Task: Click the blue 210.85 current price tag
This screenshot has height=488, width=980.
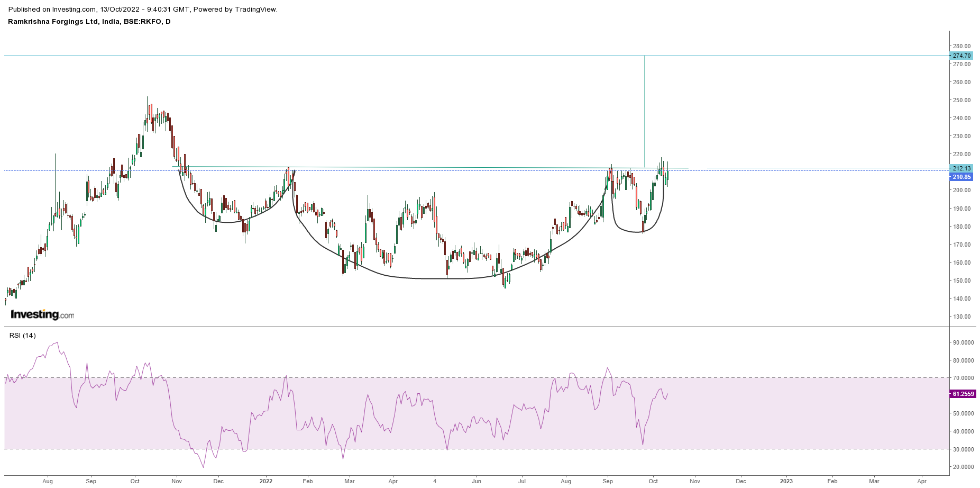Action: (x=961, y=177)
